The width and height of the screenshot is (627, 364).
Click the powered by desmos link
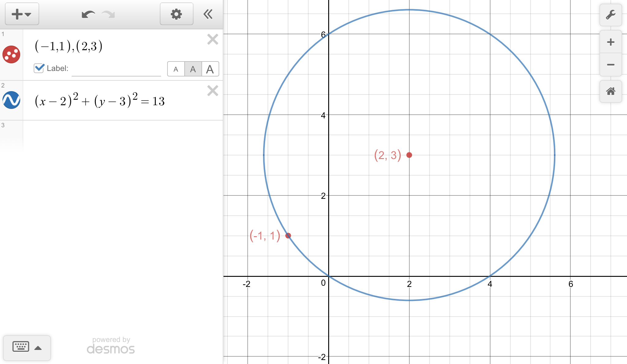click(111, 346)
